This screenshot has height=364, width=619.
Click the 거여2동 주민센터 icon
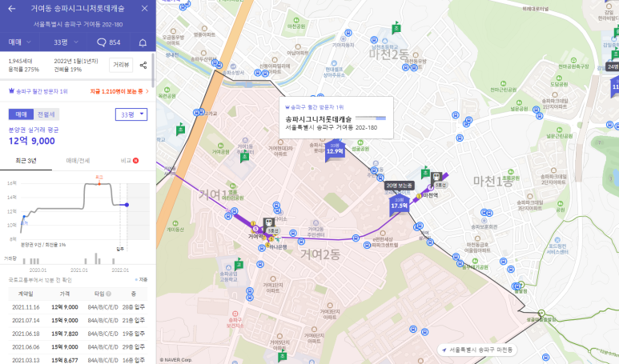click(x=316, y=223)
